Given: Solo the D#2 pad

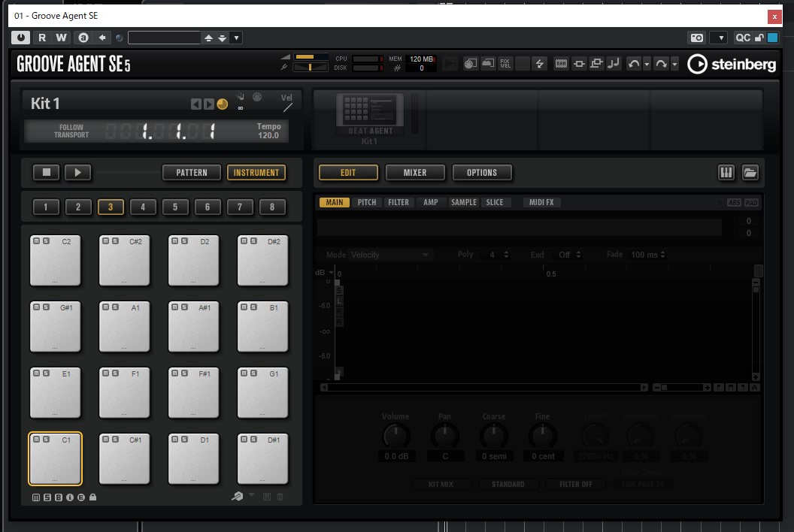Looking at the screenshot, I should click(x=253, y=241).
